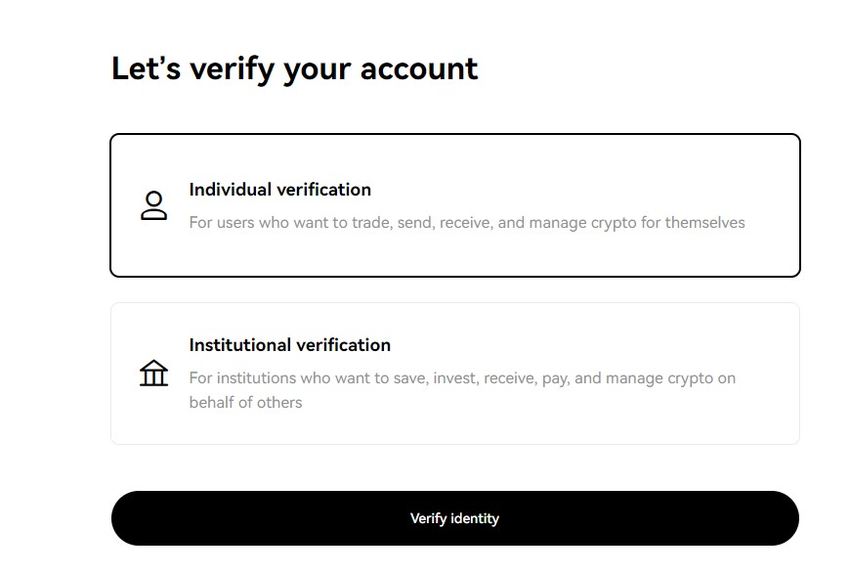This screenshot has width=850, height=574.
Task: Choose the user icon beside Individual verification
Action: 154,206
